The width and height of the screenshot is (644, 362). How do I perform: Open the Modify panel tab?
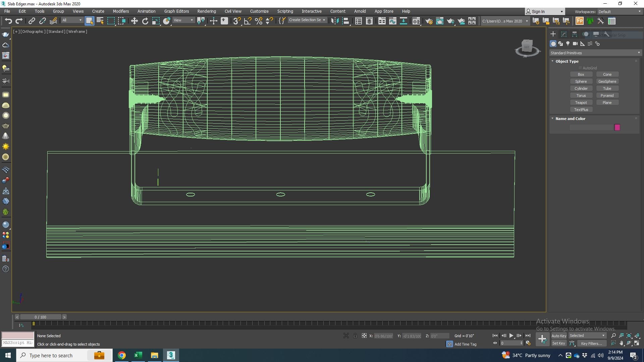564,34
